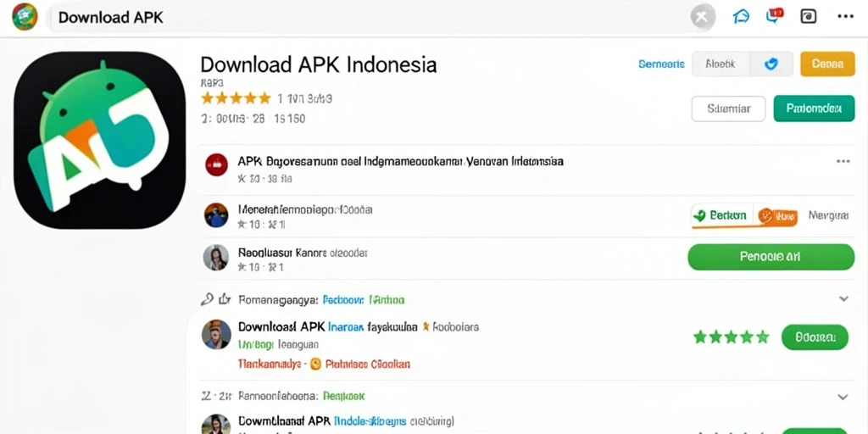The width and height of the screenshot is (868, 434).
Task: Open the APK Bayovesanunn row text
Action: [x=401, y=162]
